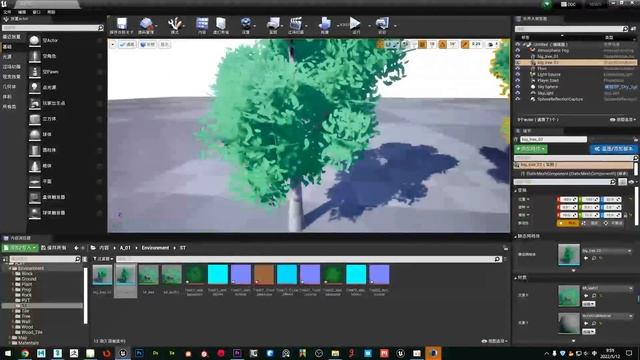Click the Save All button
This screenshot has width=640, height=360.
point(53,248)
